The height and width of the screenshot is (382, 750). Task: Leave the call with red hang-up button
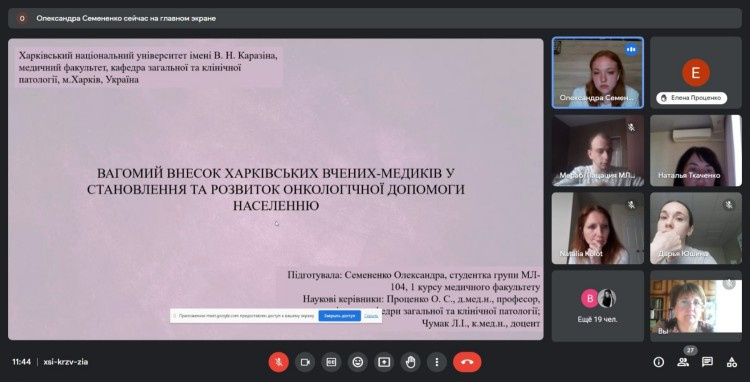pyautogui.click(x=467, y=362)
